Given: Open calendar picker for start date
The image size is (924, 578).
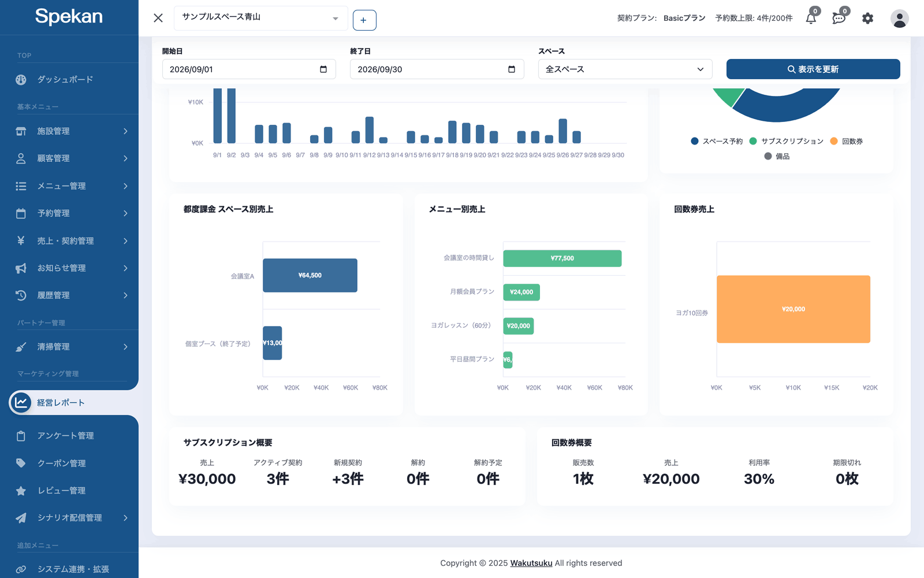Looking at the screenshot, I should 323,69.
